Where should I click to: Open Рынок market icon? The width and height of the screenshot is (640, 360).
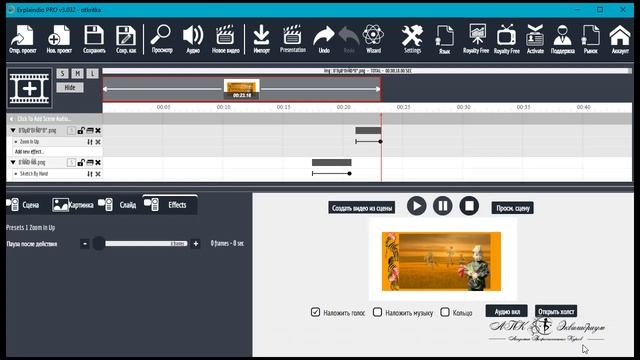coord(591,39)
